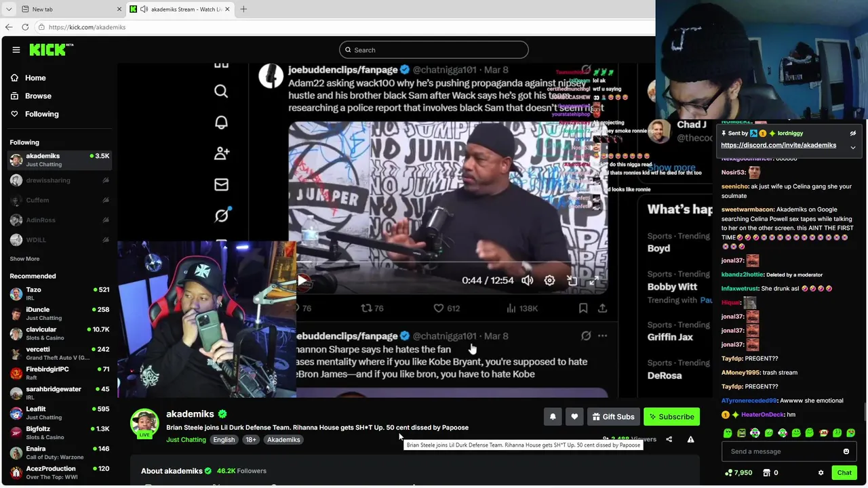Viewport: 868px width, 488px height.
Task: Click username HeaterOnDeck in chat
Action: click(x=762, y=414)
